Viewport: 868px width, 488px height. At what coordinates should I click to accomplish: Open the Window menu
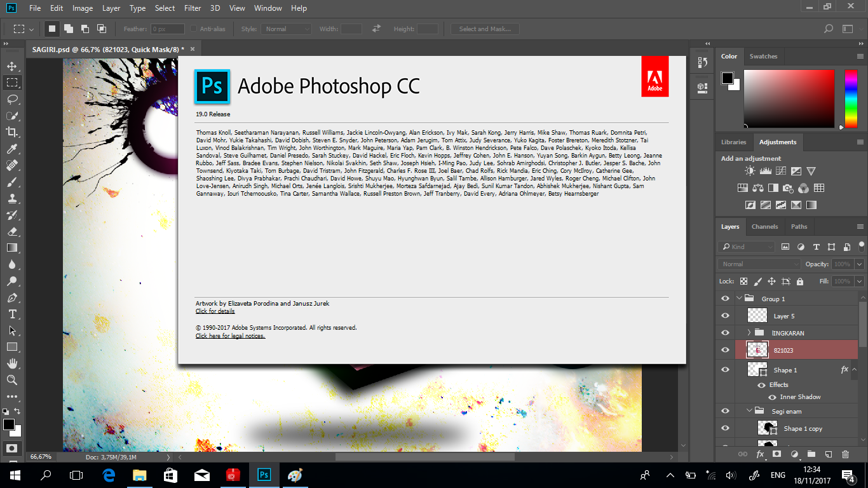[x=268, y=8]
